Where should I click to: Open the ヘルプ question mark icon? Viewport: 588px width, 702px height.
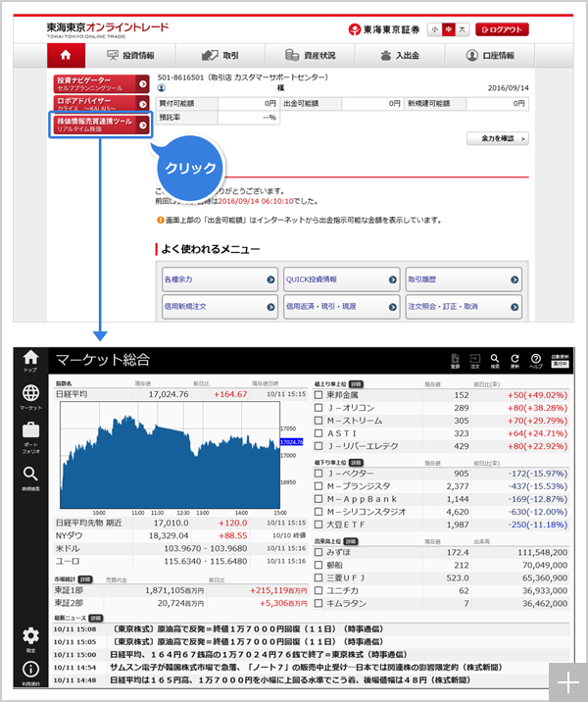tap(536, 361)
